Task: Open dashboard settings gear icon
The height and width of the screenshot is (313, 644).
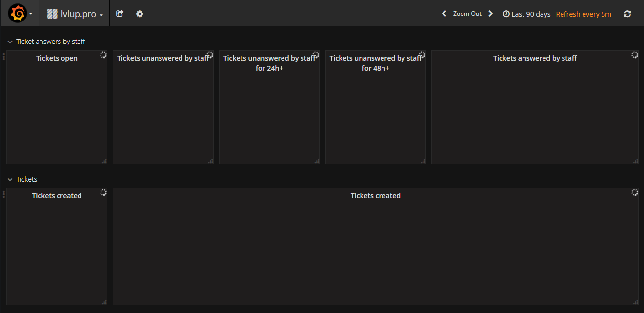Action: pyautogui.click(x=140, y=14)
